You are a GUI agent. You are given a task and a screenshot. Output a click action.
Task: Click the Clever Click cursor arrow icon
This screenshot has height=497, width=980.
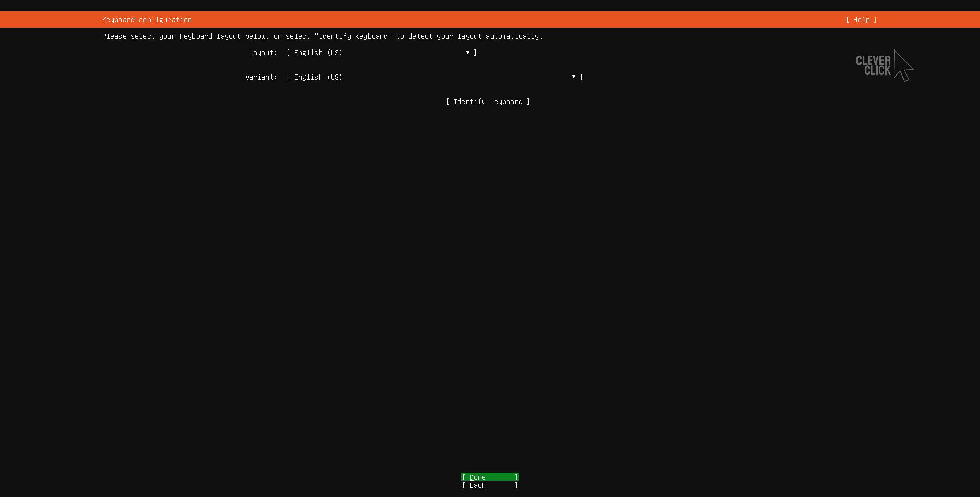click(x=902, y=66)
